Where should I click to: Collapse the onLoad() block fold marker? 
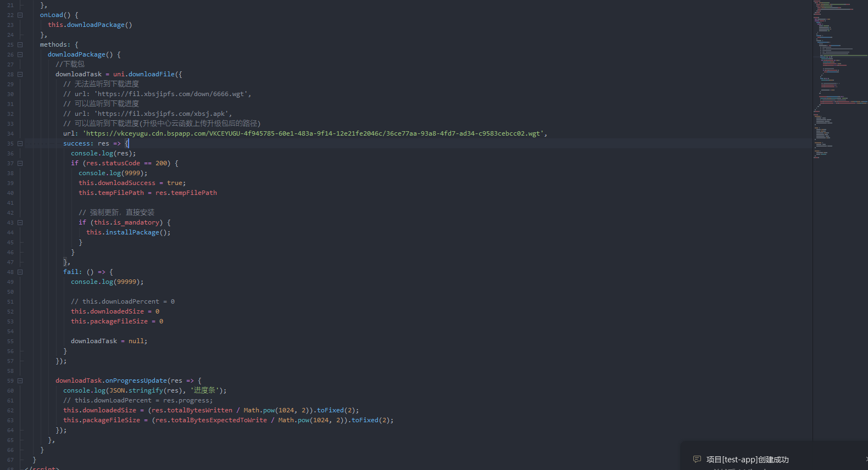(x=20, y=15)
